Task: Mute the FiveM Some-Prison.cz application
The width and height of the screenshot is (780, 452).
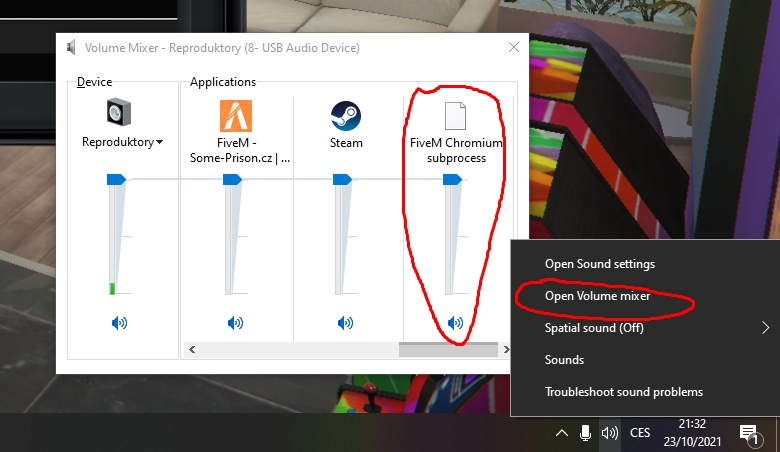Action: coord(235,323)
